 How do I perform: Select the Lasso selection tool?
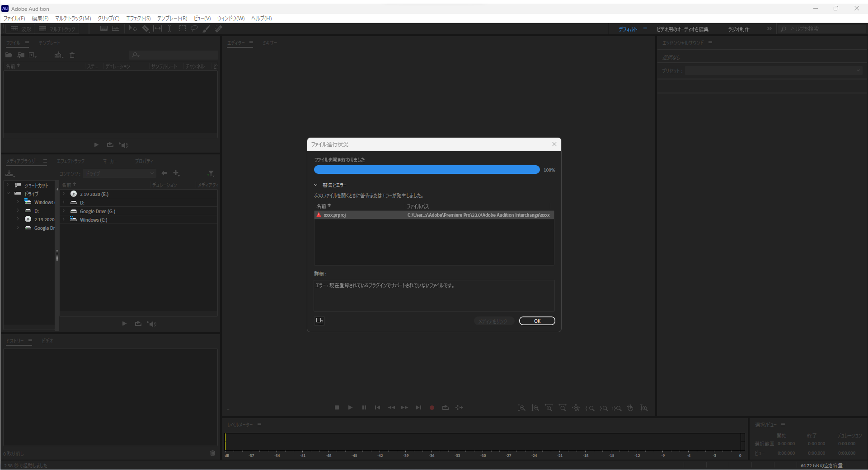[x=194, y=28]
